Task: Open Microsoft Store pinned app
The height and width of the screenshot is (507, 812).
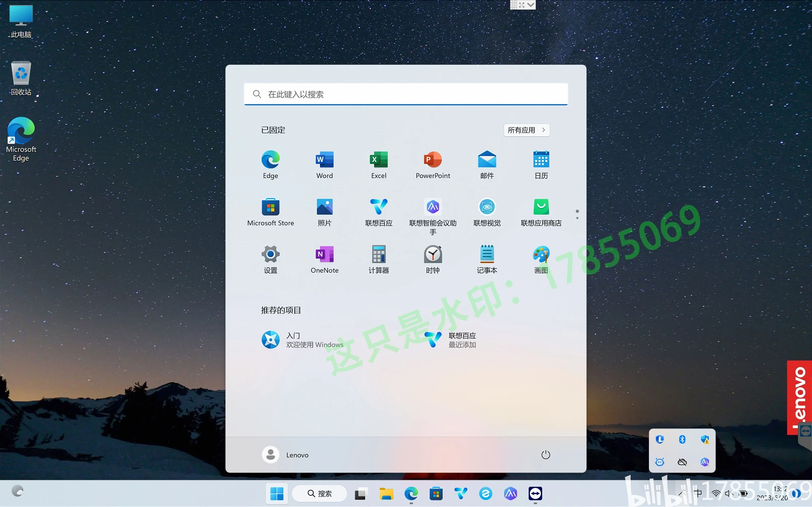Action: pyautogui.click(x=271, y=212)
